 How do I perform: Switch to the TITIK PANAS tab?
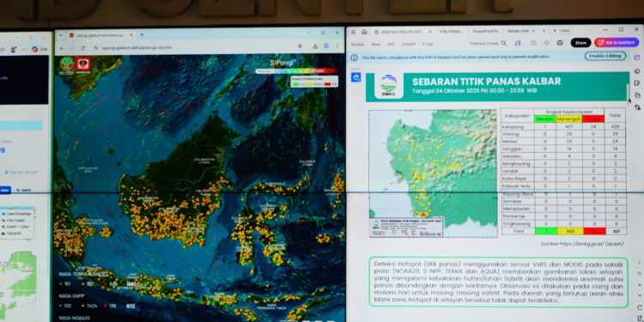click(x=451, y=31)
